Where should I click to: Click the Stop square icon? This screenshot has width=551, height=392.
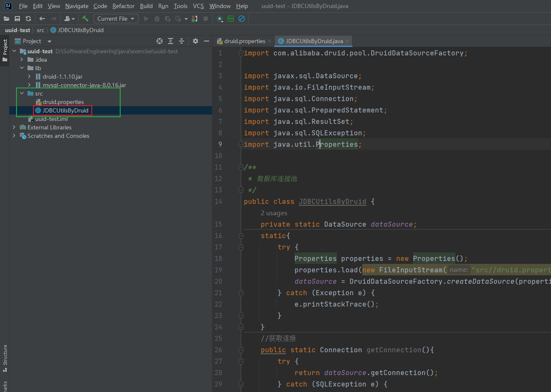tap(206, 19)
